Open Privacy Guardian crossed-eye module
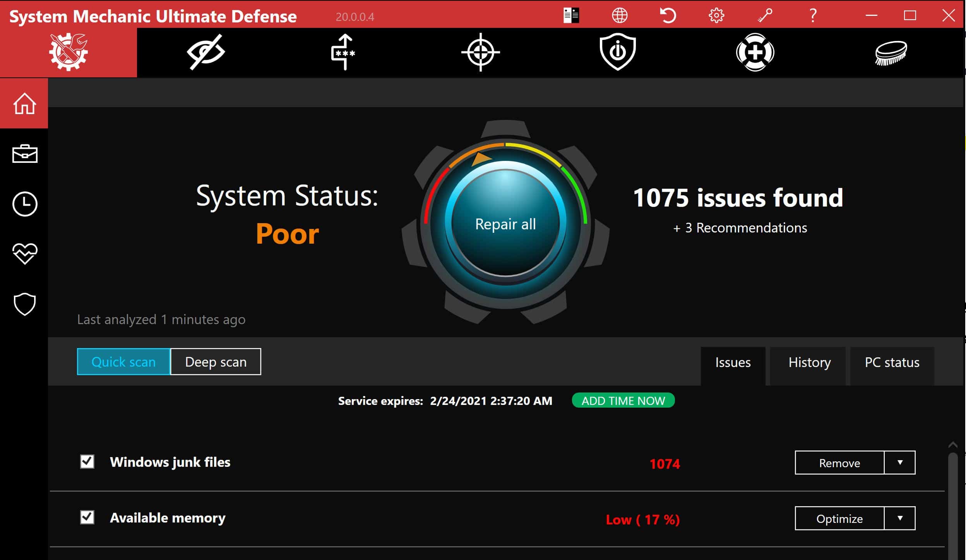The width and height of the screenshot is (966, 560). click(206, 52)
